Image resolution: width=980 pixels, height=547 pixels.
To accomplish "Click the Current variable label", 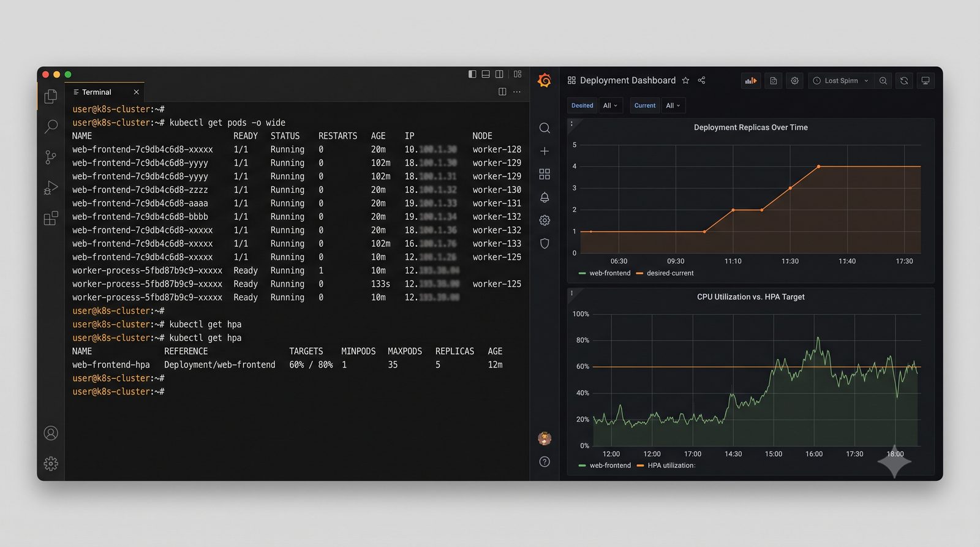I will pyautogui.click(x=645, y=105).
